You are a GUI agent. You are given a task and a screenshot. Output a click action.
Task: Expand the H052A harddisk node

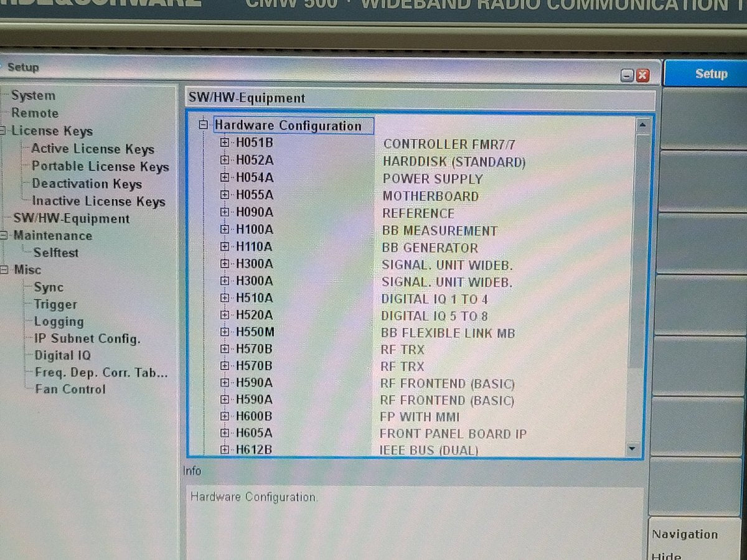[224, 160]
